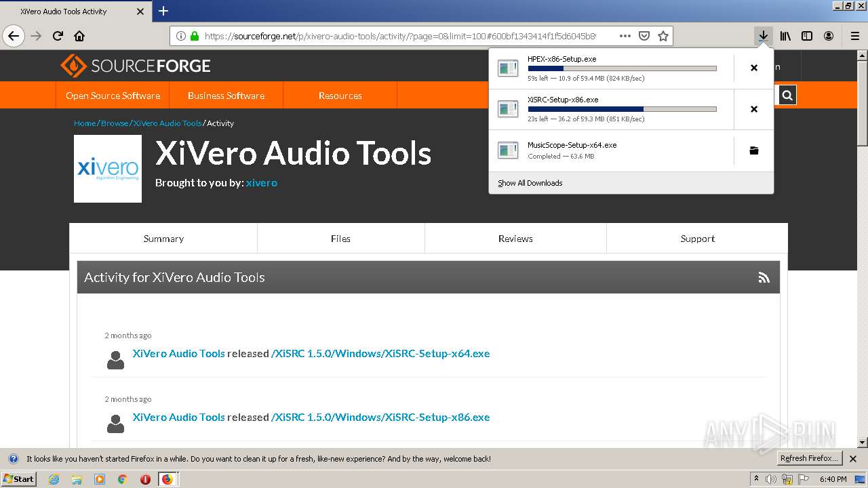Open the Business Software menu

point(226,96)
